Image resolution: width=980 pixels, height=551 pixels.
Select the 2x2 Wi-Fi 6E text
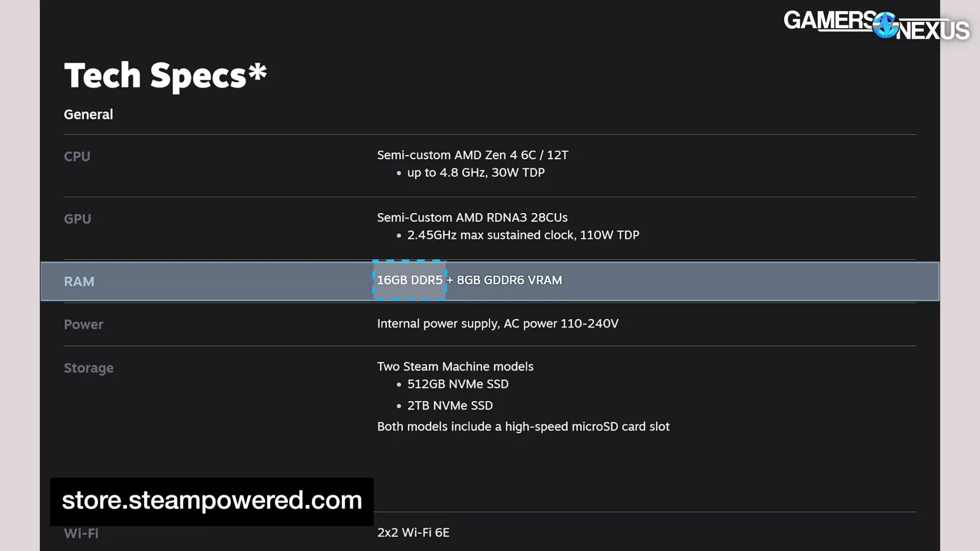click(x=413, y=533)
